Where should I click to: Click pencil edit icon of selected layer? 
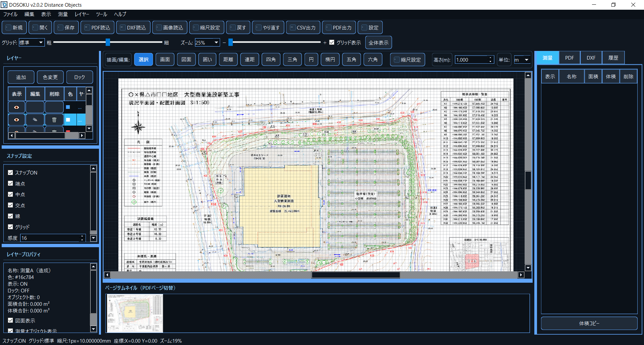pyautogui.click(x=35, y=120)
